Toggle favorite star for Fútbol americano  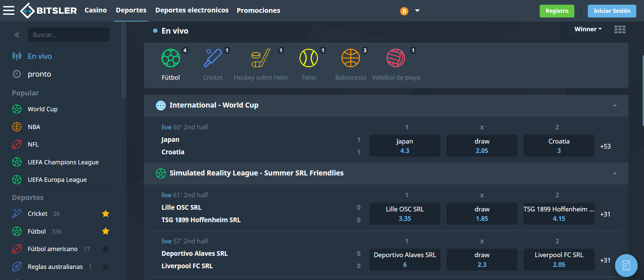106,249
